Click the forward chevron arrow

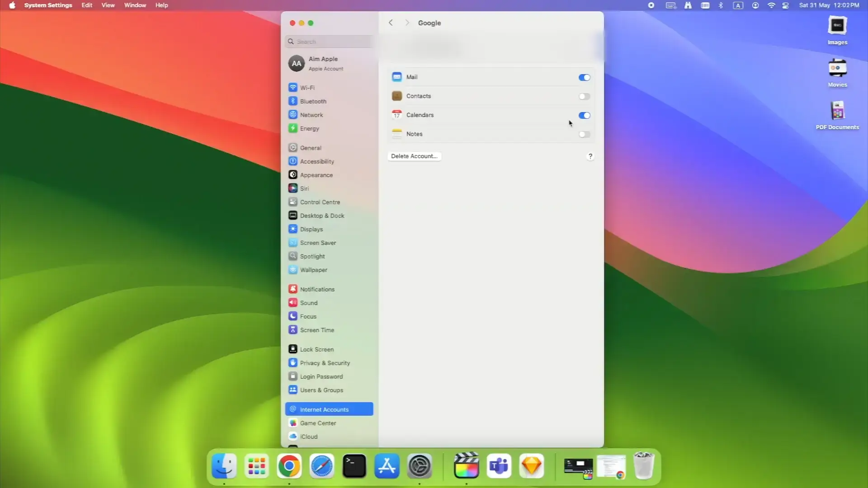click(x=407, y=23)
